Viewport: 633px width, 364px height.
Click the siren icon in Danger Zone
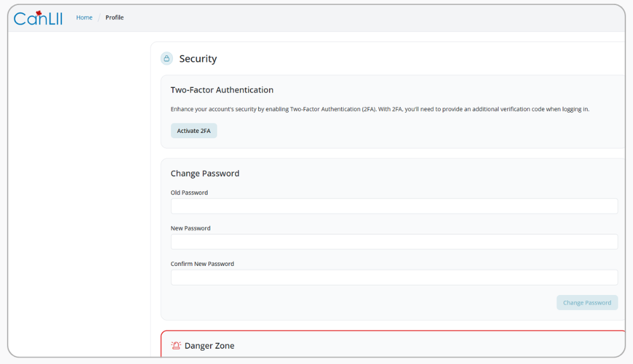click(x=176, y=346)
